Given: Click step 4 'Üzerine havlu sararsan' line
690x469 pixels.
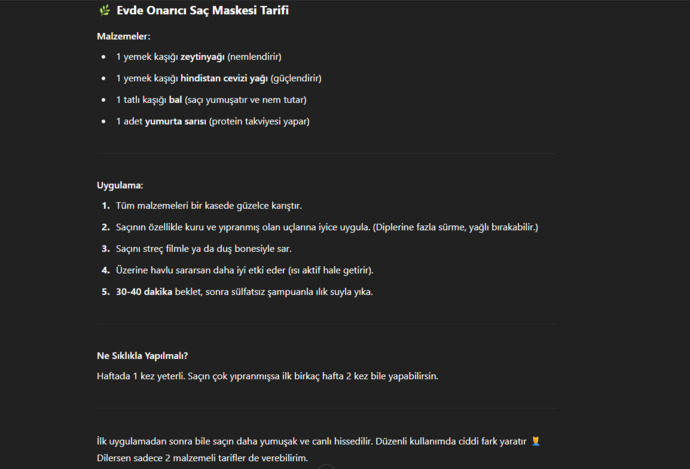Looking at the screenshot, I should pos(245,270).
